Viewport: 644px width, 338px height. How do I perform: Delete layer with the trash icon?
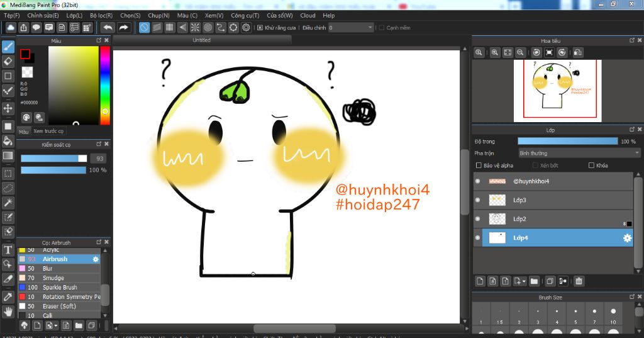pos(579,281)
